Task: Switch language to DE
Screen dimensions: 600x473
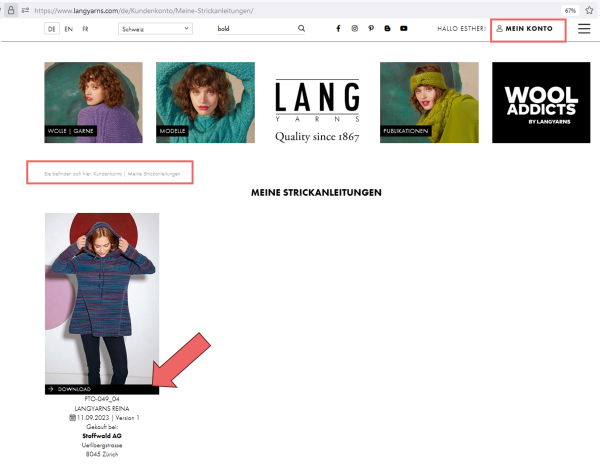Action: tap(52, 29)
